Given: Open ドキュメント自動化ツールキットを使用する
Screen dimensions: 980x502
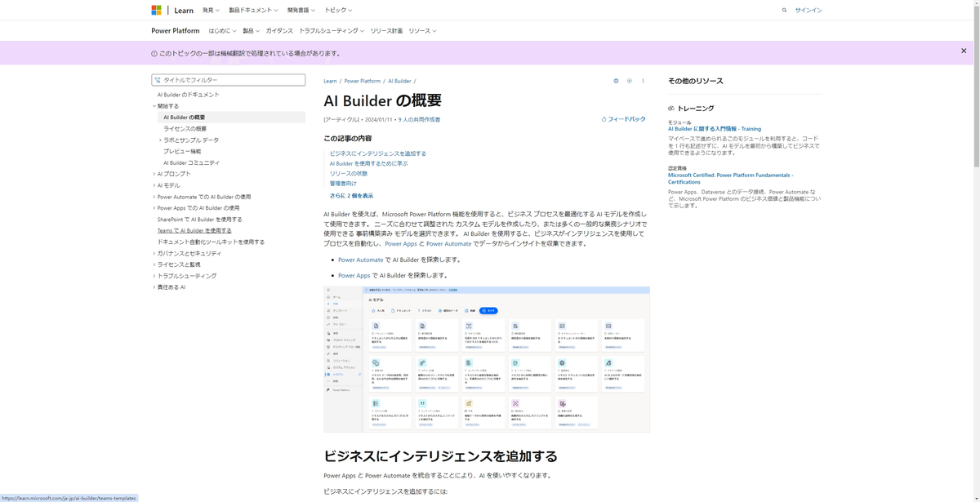Looking at the screenshot, I should (x=211, y=242).
